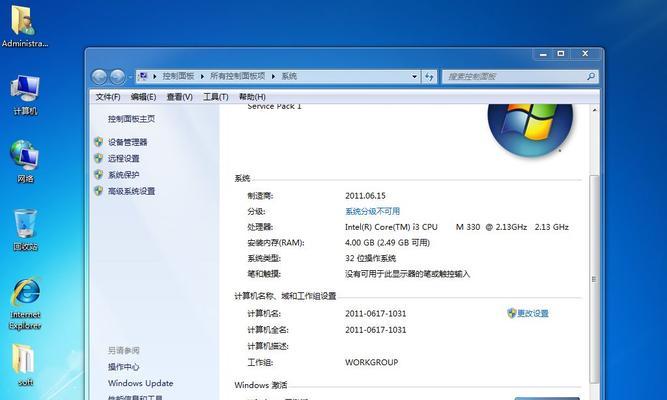Open address bar history dropdown arrow

[414, 77]
